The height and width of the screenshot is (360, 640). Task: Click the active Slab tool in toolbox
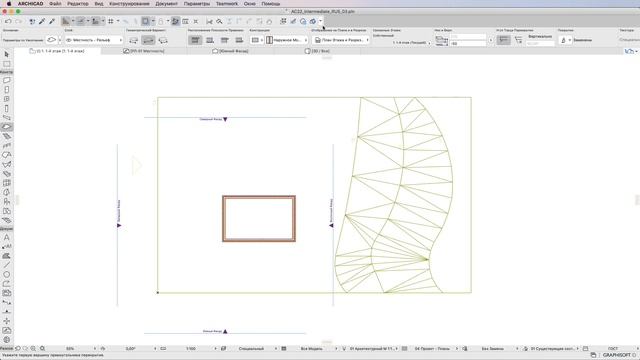7,127
